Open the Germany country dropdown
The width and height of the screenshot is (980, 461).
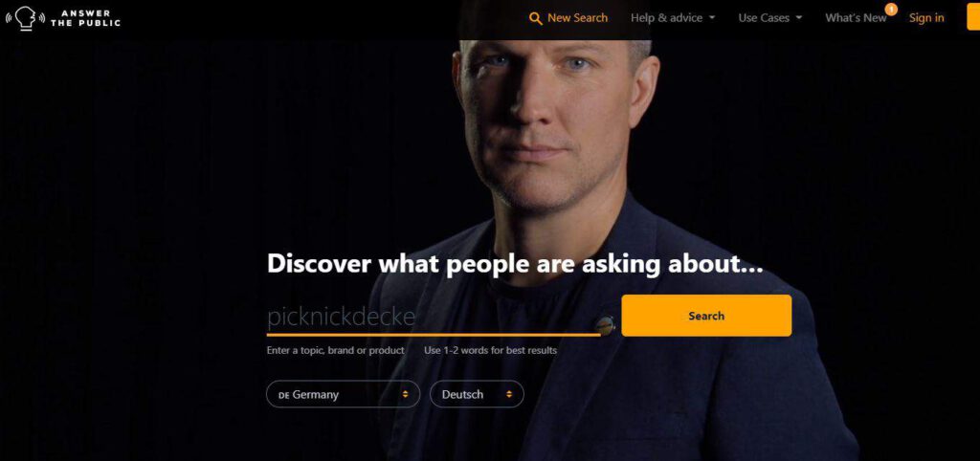(344, 394)
